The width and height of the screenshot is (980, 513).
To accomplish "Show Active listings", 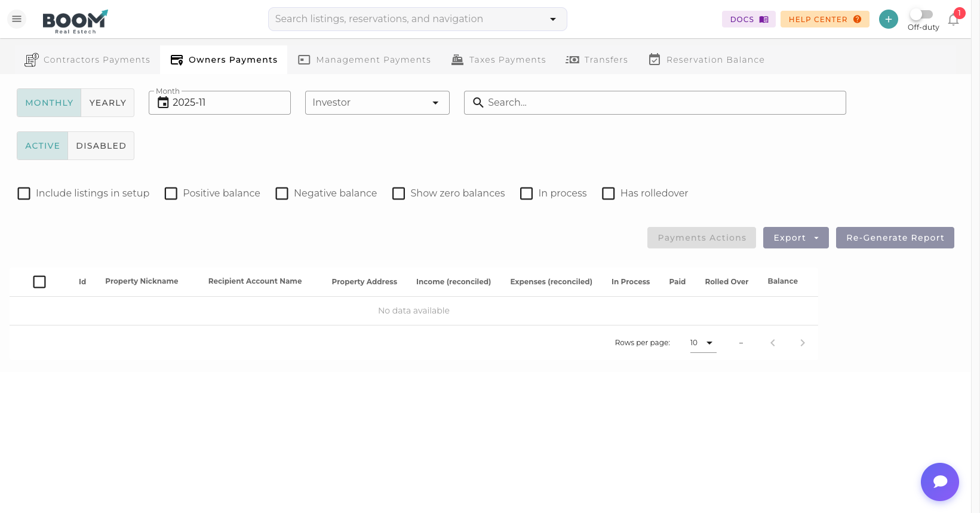I will coord(42,146).
